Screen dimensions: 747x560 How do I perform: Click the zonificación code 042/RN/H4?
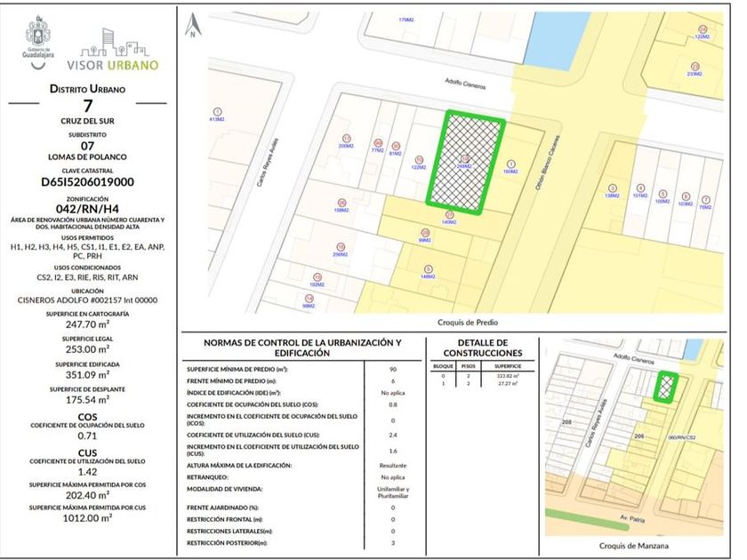coord(87,209)
